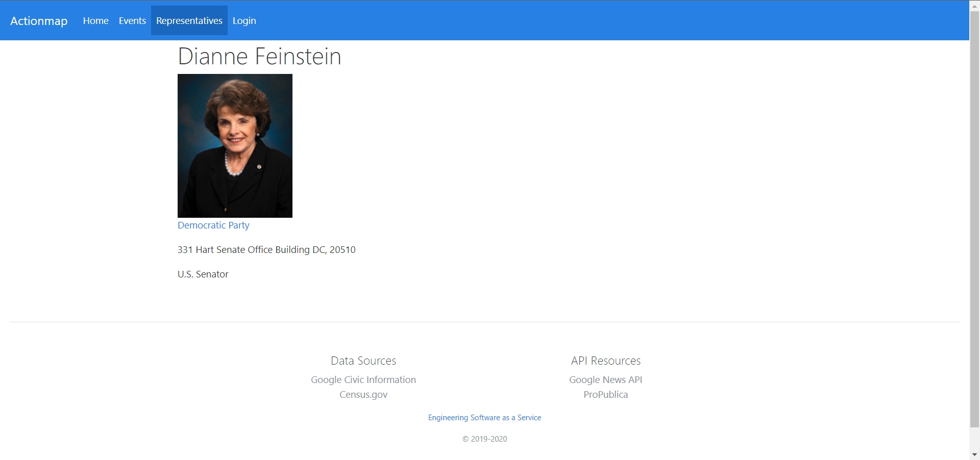Open the Google News API link
This screenshot has height=460, width=980.
(x=605, y=380)
